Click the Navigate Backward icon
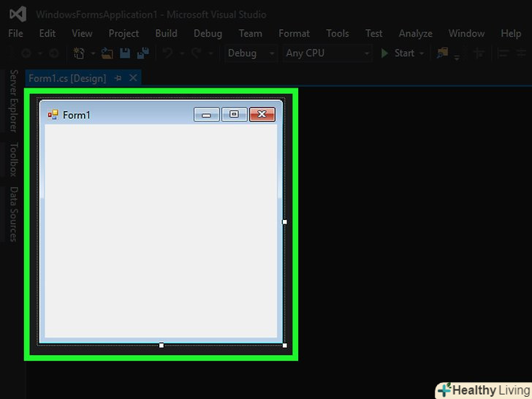This screenshot has width=532, height=399. pyautogui.click(x=26, y=53)
